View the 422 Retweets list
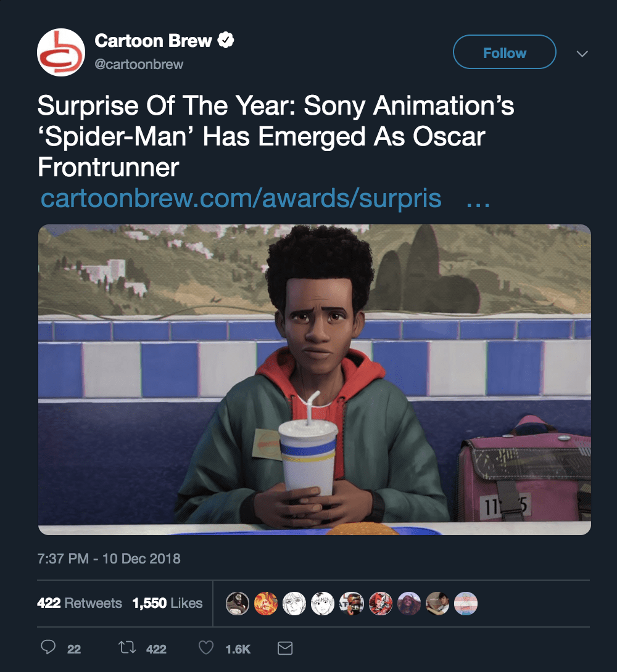This screenshot has width=617, height=672. pos(80,603)
